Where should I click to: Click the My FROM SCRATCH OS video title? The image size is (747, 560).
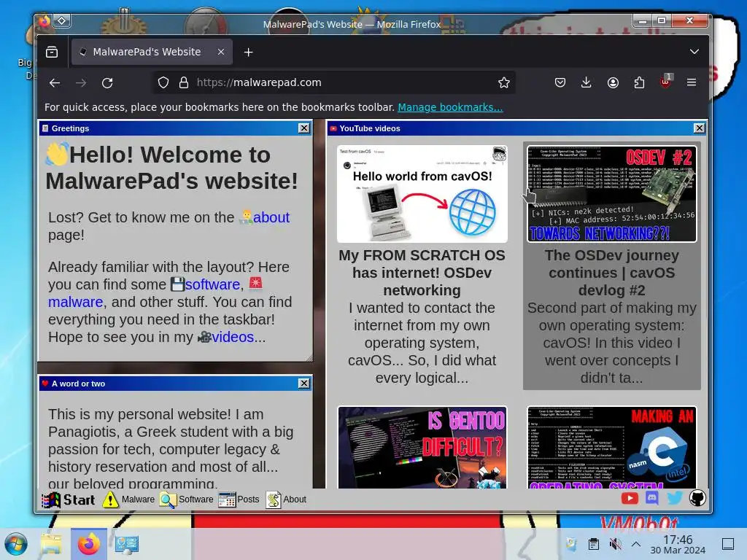pos(422,273)
